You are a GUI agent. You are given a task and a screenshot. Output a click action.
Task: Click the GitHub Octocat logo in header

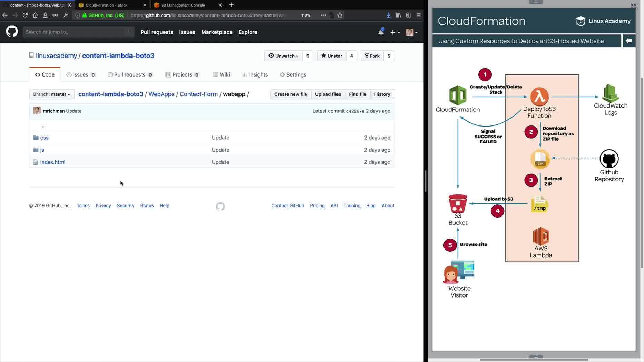pyautogui.click(x=12, y=32)
